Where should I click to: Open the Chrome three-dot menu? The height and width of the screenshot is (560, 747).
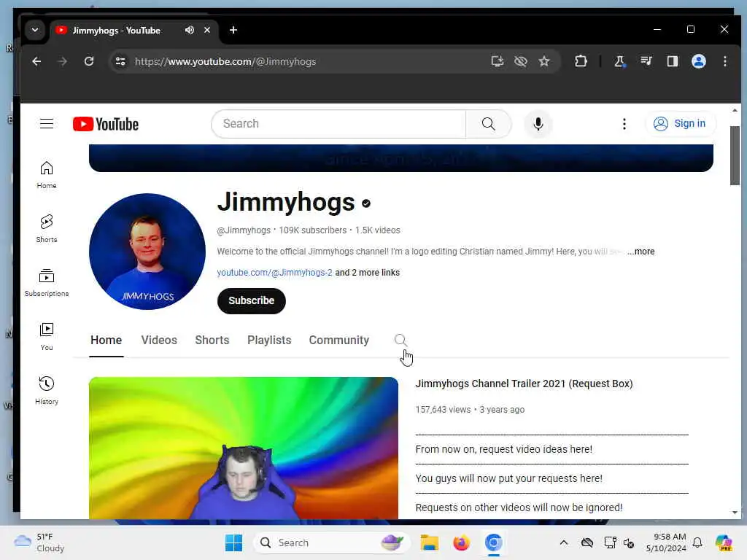[724, 61]
